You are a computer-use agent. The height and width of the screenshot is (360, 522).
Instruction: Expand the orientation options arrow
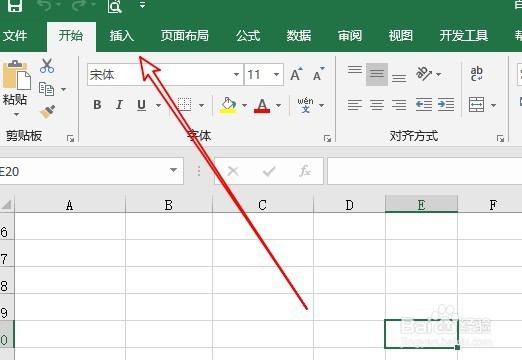pyautogui.click(x=439, y=74)
